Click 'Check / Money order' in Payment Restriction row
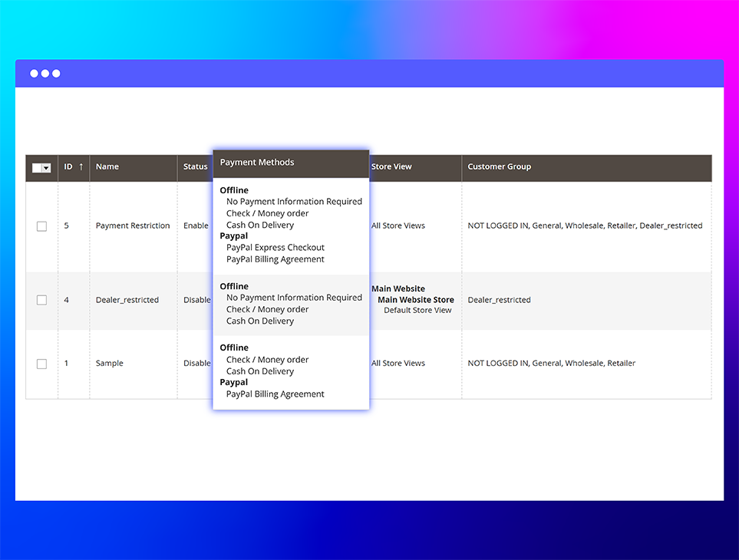739x560 pixels. (x=267, y=213)
